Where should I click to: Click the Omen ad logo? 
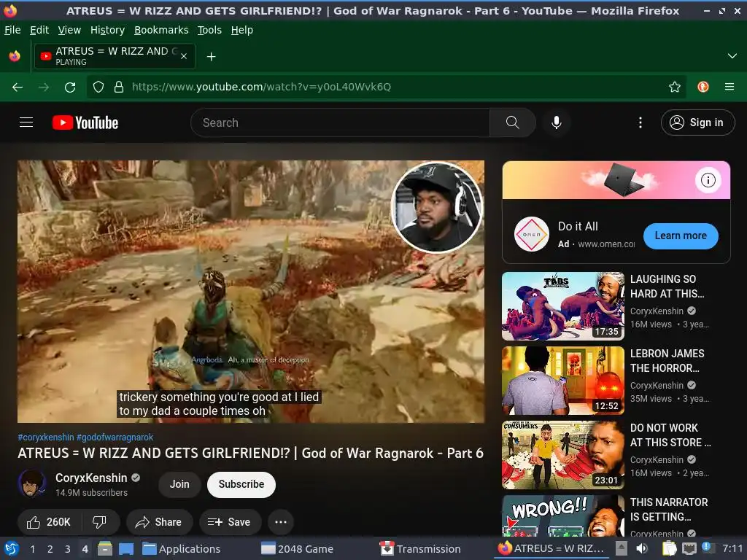click(532, 234)
